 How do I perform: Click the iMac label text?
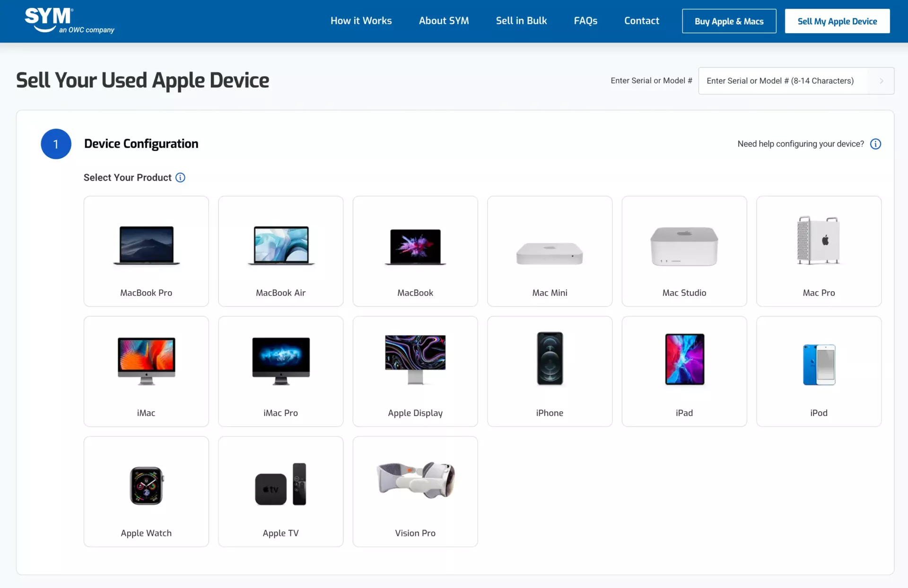[x=146, y=413]
